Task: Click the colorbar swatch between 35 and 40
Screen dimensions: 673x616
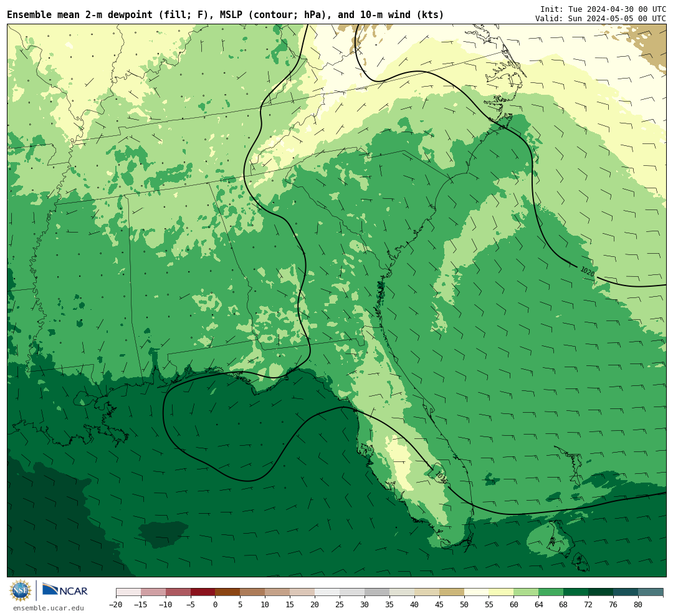Action: pyautogui.click(x=402, y=592)
